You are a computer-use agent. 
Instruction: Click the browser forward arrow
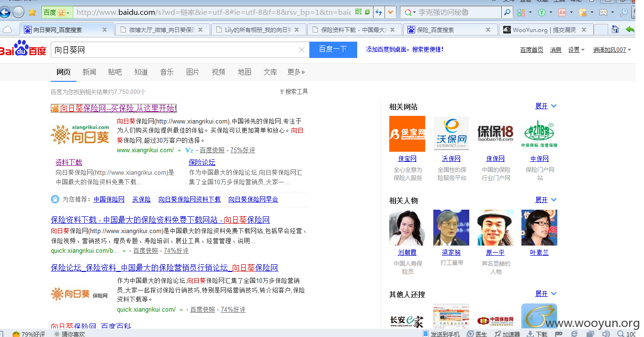click(x=18, y=12)
